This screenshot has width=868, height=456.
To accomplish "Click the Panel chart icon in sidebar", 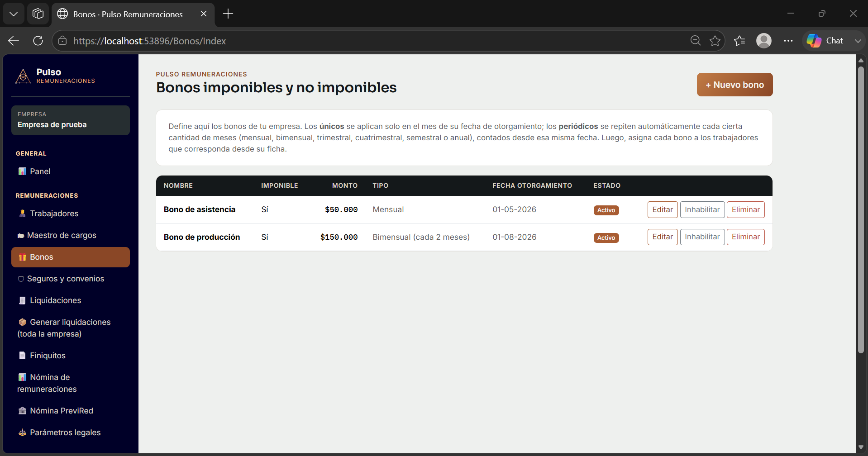I will tap(22, 171).
